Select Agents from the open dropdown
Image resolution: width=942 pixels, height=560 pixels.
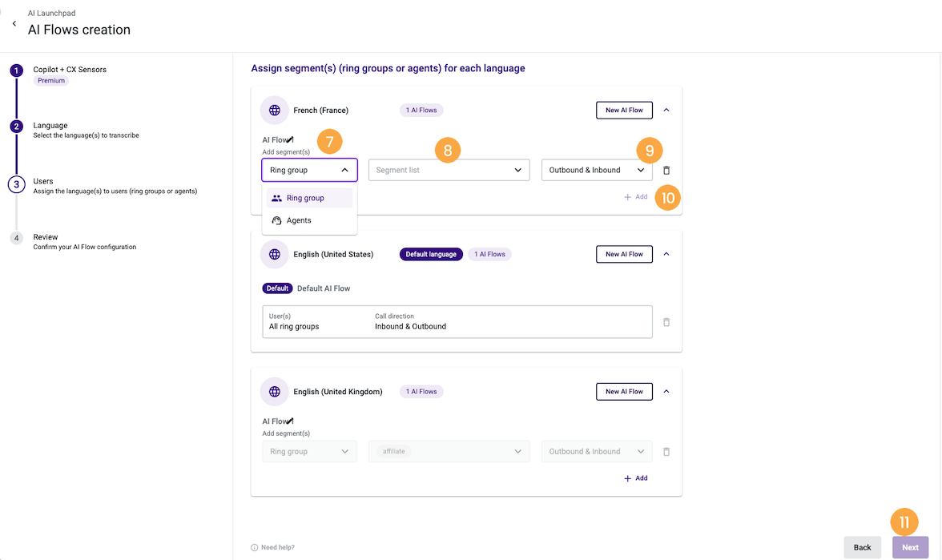[x=300, y=220]
